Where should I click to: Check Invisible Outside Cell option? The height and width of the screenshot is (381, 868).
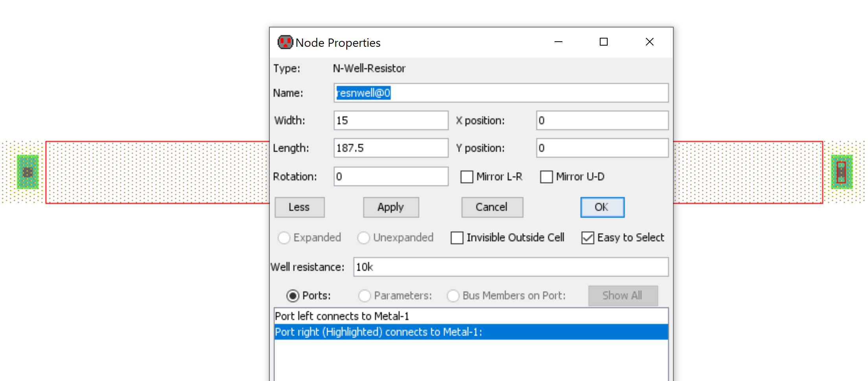457,238
